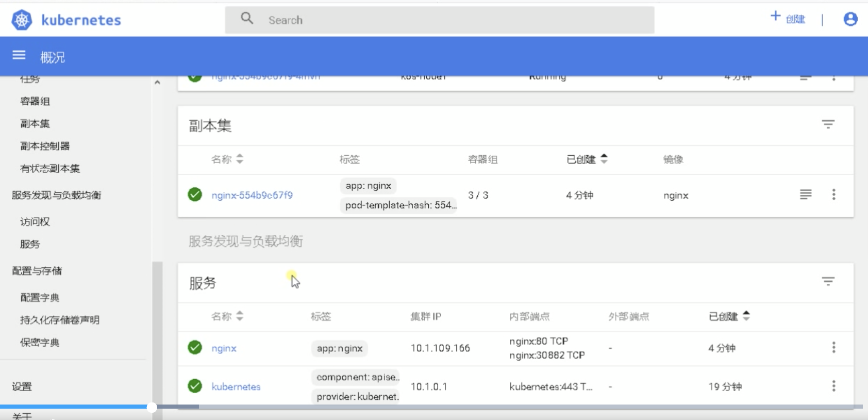This screenshot has width=868, height=420.
Task: Click the video progress slider handle
Action: [152, 408]
